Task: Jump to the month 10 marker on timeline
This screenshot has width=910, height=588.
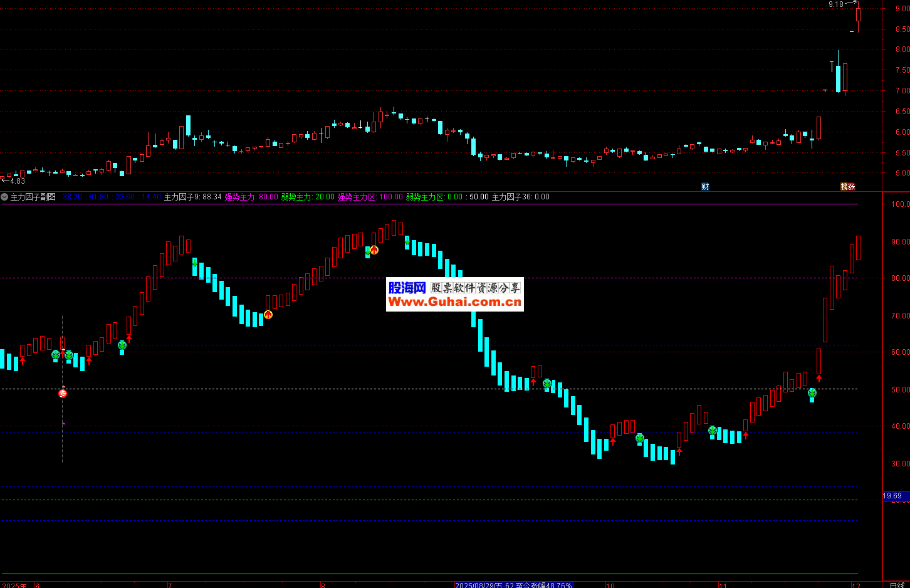Action: [x=610, y=585]
